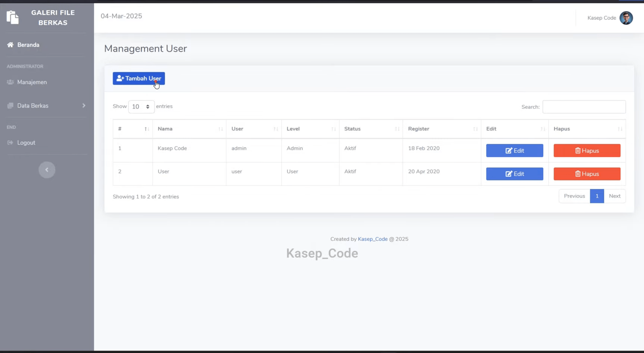Image resolution: width=644 pixels, height=353 pixels.
Task: Sort by the User column header
Action: pos(254,129)
